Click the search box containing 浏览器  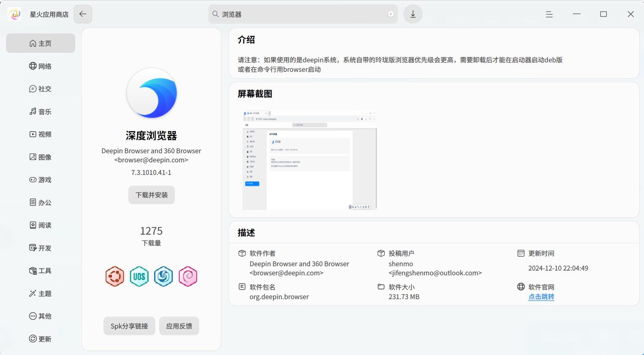tap(303, 14)
